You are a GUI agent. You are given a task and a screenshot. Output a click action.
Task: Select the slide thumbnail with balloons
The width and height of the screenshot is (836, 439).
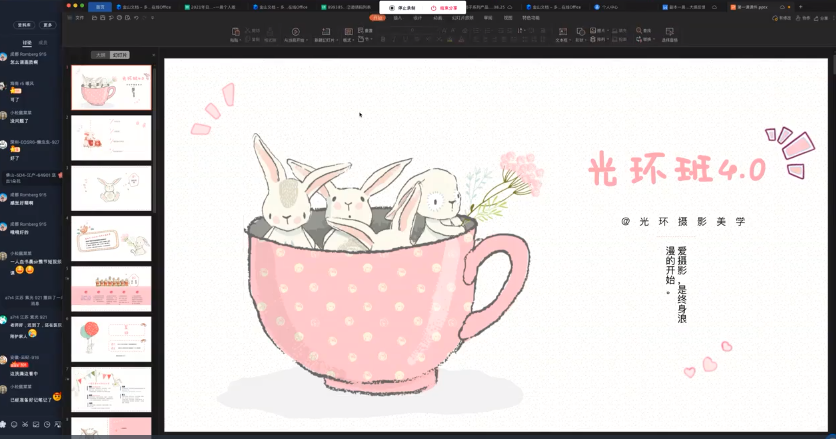[111, 339]
